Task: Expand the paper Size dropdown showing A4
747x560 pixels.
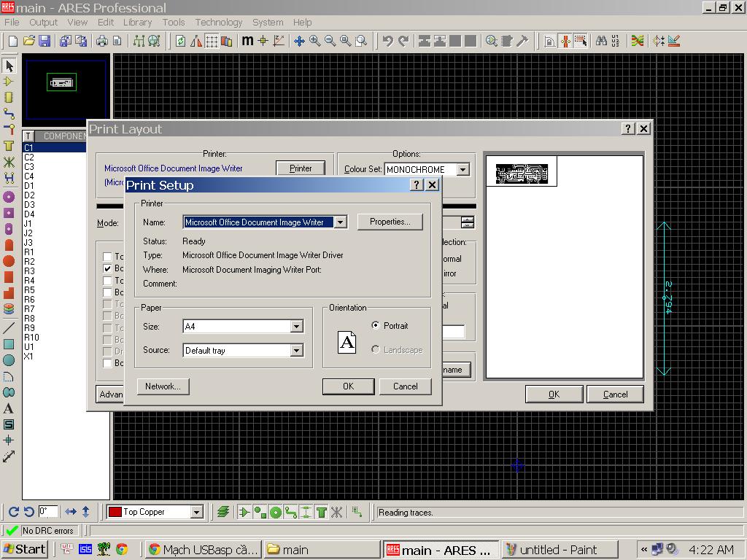Action: pyautogui.click(x=296, y=327)
